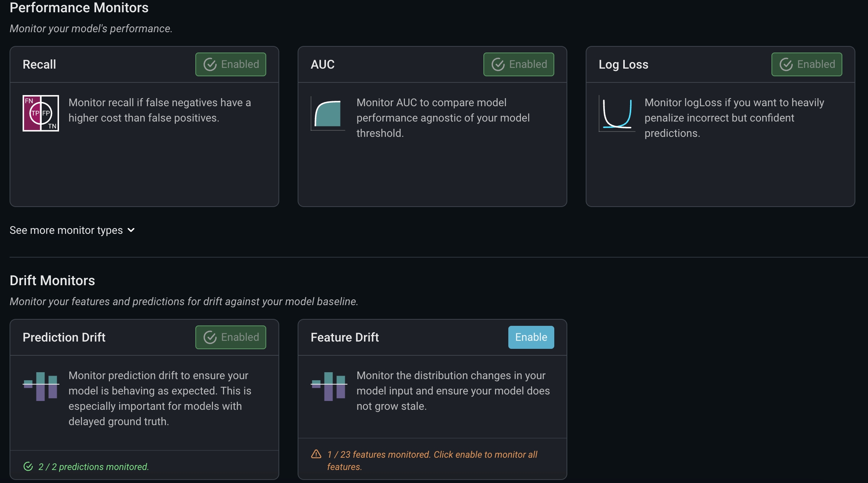
Task: Toggle the AUC monitor Enabled button
Action: point(519,64)
